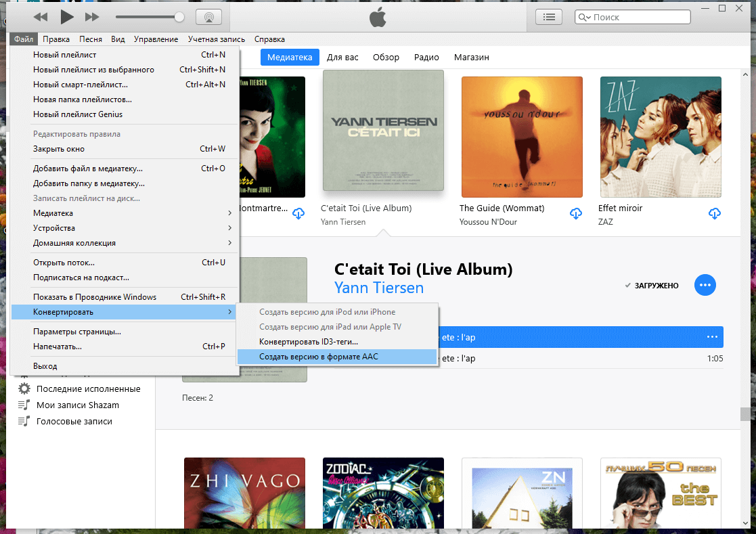This screenshot has height=534, width=756.
Task: Open Yann Tiersen artist link
Action: coord(379,288)
